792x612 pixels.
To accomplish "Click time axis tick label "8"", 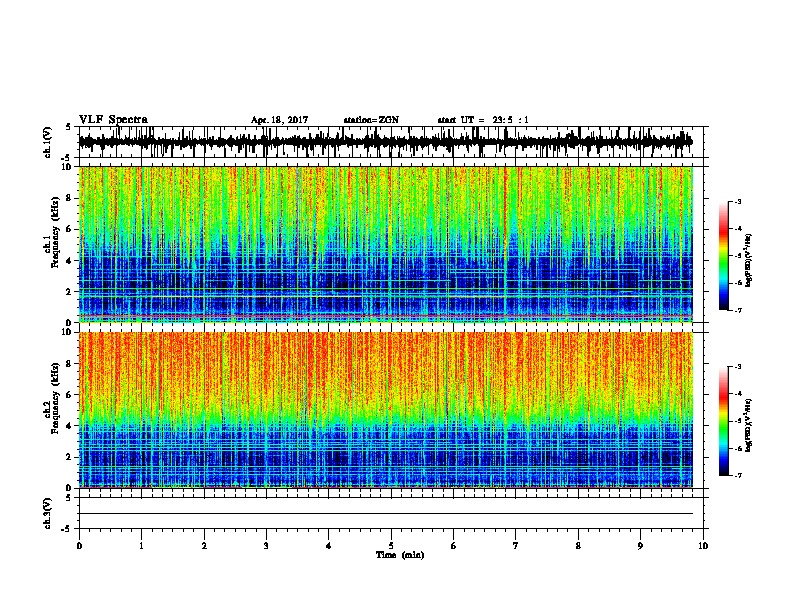I will [x=578, y=546].
